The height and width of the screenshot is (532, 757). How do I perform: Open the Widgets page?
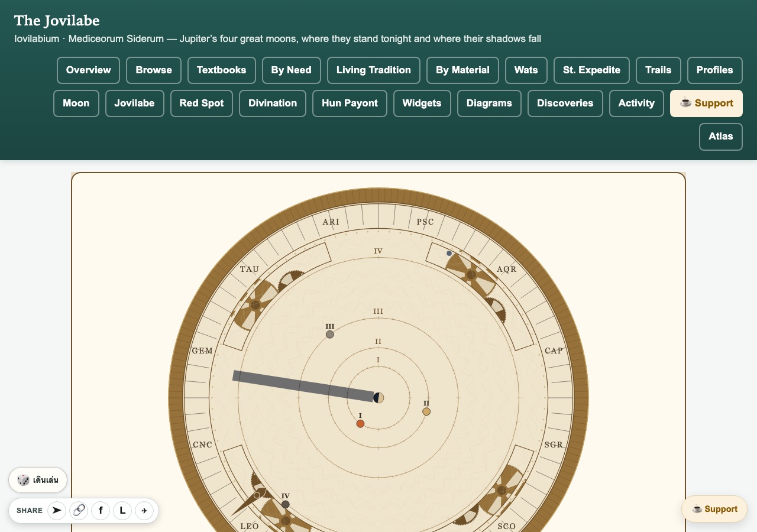[422, 103]
